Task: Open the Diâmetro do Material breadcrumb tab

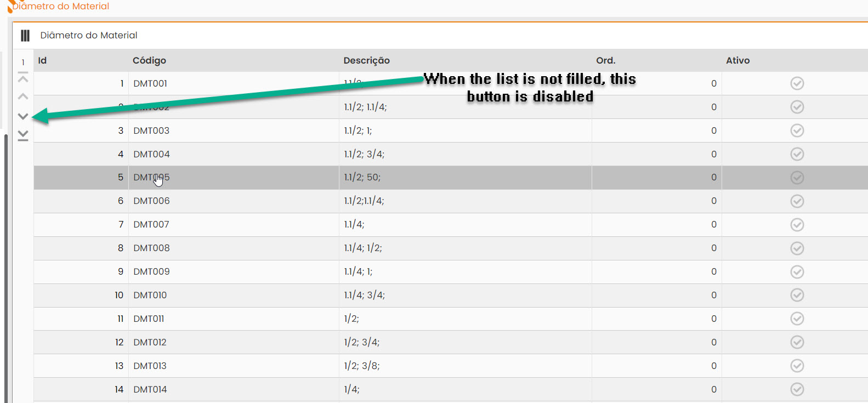Action: coord(60,7)
